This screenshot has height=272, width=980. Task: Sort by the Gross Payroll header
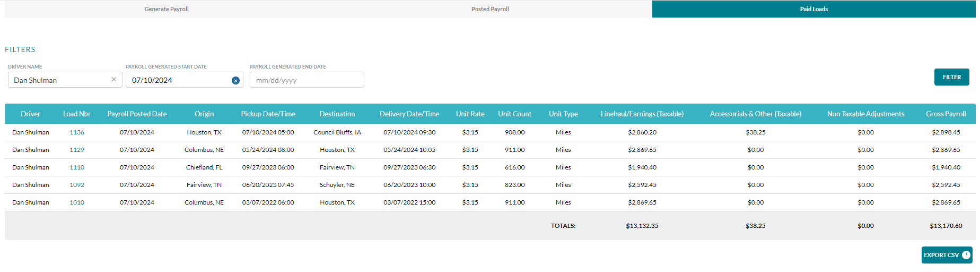coord(946,114)
